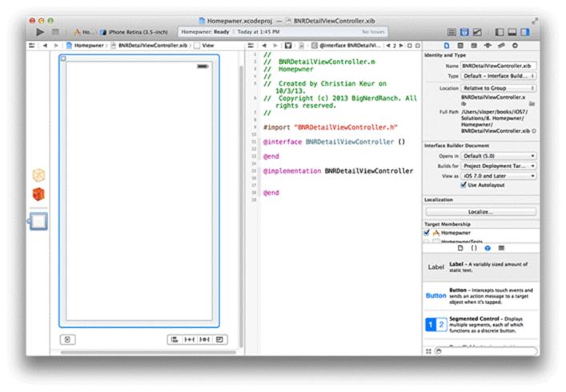Focus the object library search field
566x392 pixels.
pyautogui.click(x=486, y=351)
